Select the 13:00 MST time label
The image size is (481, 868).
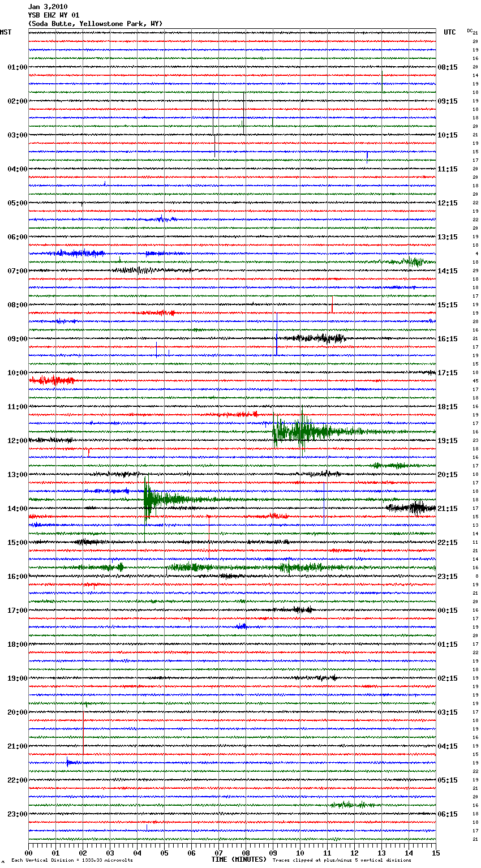[x=18, y=475]
